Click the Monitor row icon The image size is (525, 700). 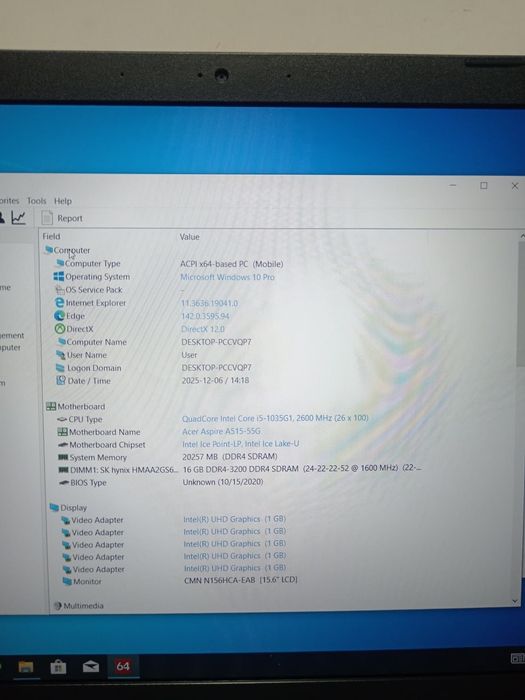click(67, 581)
